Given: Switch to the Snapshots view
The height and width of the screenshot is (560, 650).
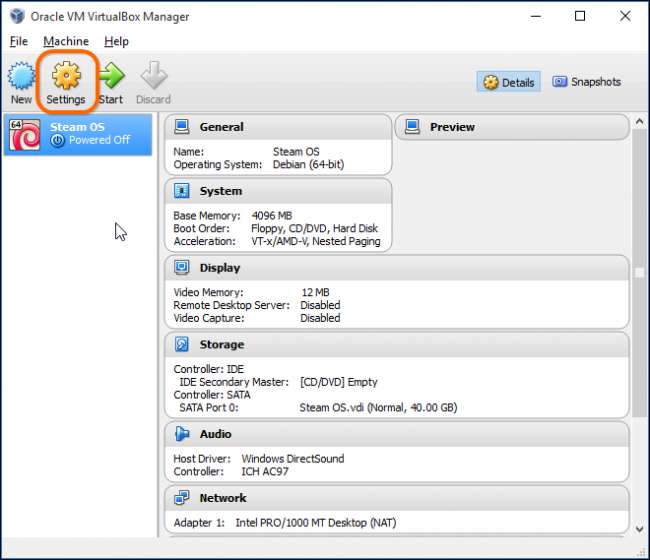Looking at the screenshot, I should (x=587, y=82).
